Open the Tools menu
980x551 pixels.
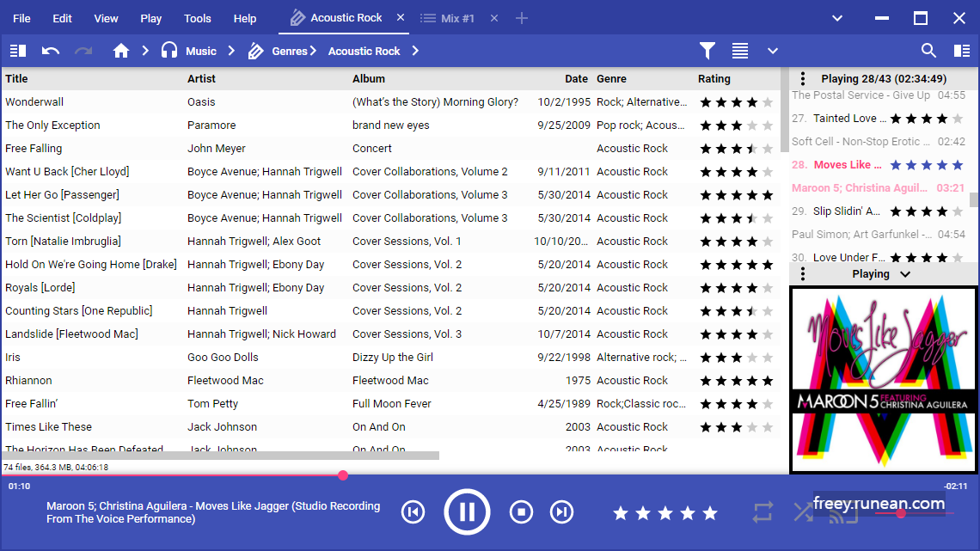(198, 19)
